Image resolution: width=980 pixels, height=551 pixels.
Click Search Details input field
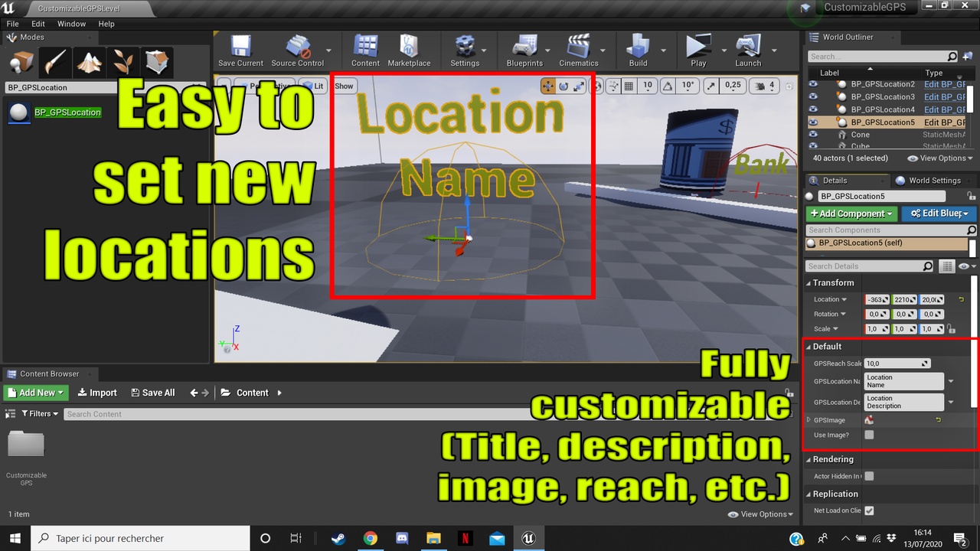point(871,266)
